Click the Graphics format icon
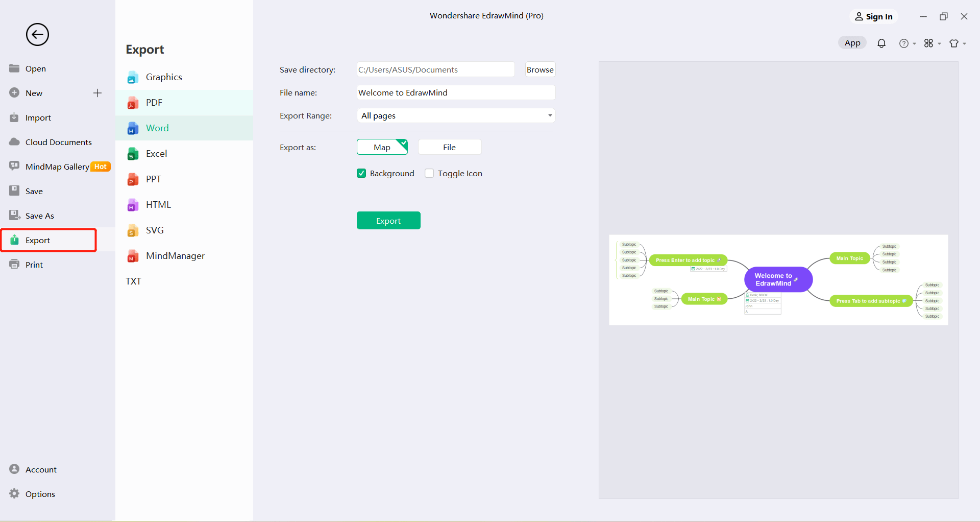The width and height of the screenshot is (980, 522). pos(133,77)
